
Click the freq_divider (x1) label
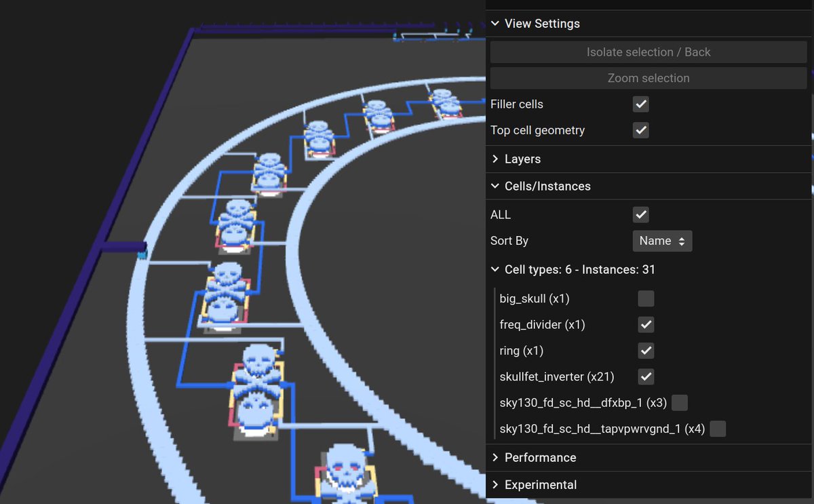pyautogui.click(x=543, y=325)
